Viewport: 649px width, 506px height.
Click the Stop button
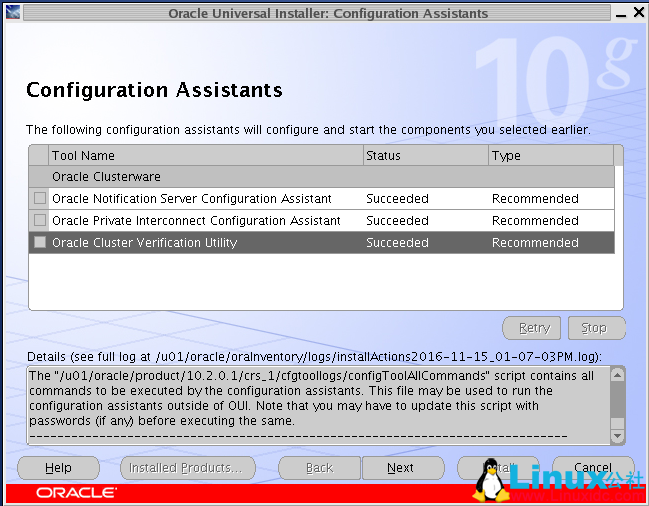point(597,328)
